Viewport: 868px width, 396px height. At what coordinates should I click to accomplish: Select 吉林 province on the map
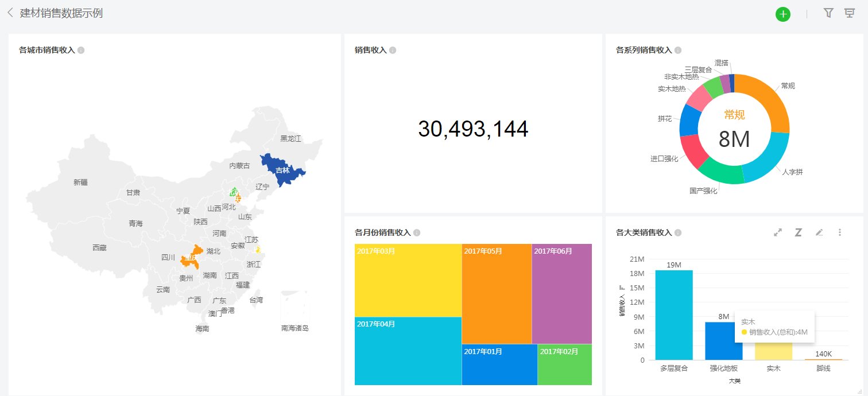point(282,169)
